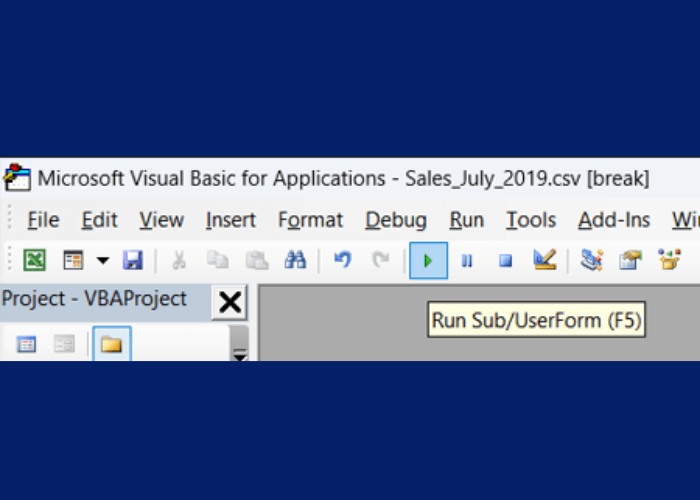Open the View menu

pyautogui.click(x=162, y=220)
